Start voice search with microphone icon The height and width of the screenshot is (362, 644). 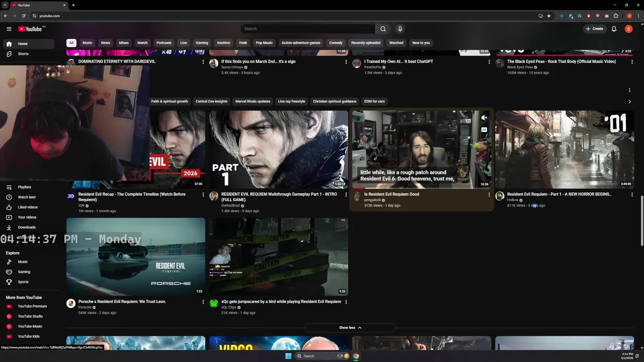coord(400,29)
